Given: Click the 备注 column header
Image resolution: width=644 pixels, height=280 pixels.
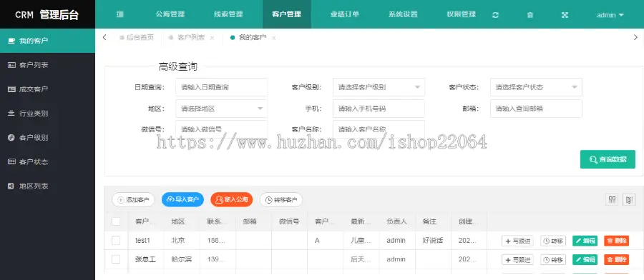Looking at the screenshot, I should point(434,222).
